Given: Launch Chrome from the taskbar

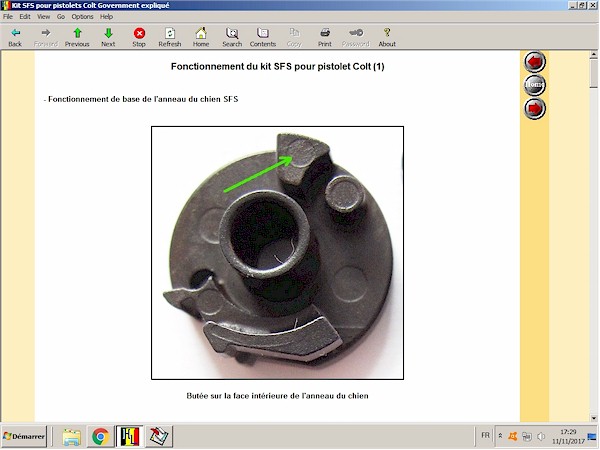Looking at the screenshot, I should [100, 436].
